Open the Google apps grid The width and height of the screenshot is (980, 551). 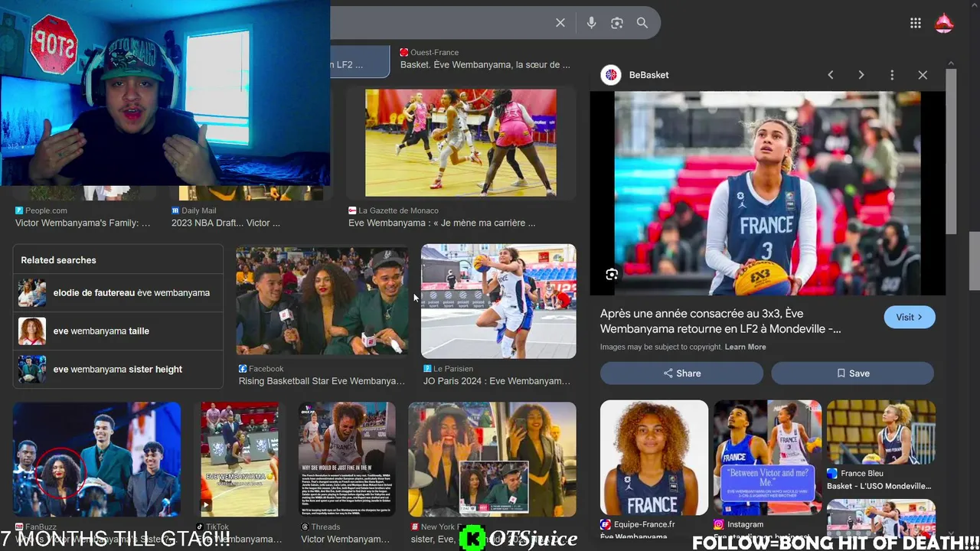916,23
